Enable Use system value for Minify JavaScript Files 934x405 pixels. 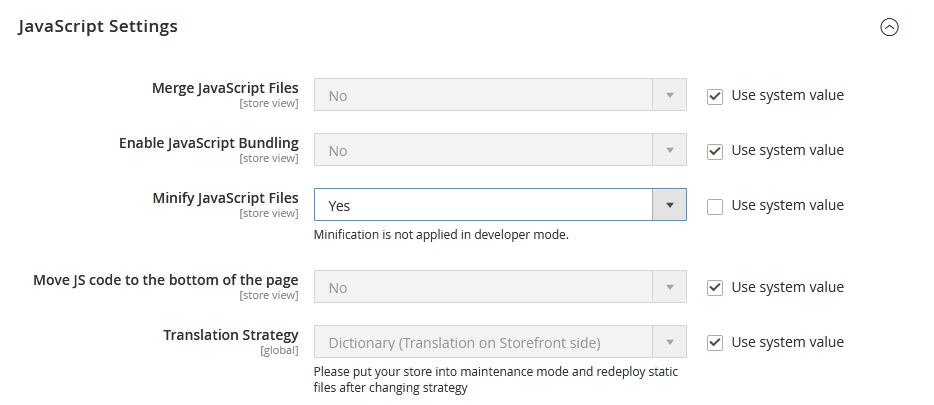714,206
